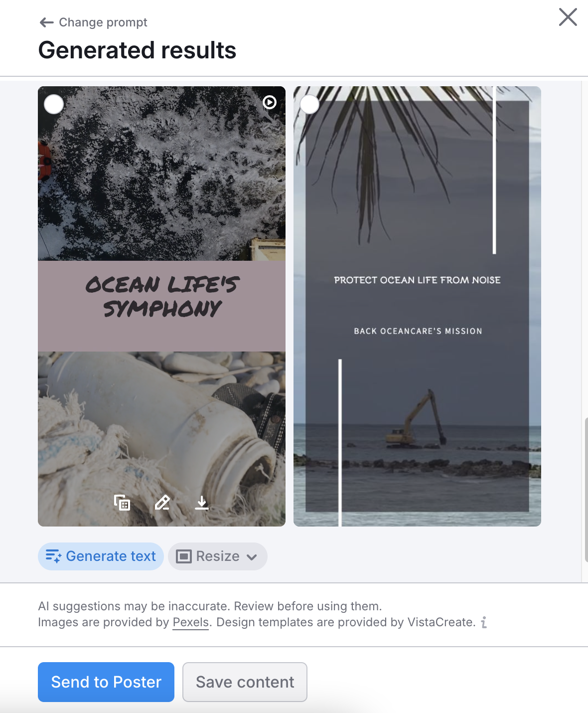Click Save content button
Screen dimensions: 588x713
(x=245, y=682)
